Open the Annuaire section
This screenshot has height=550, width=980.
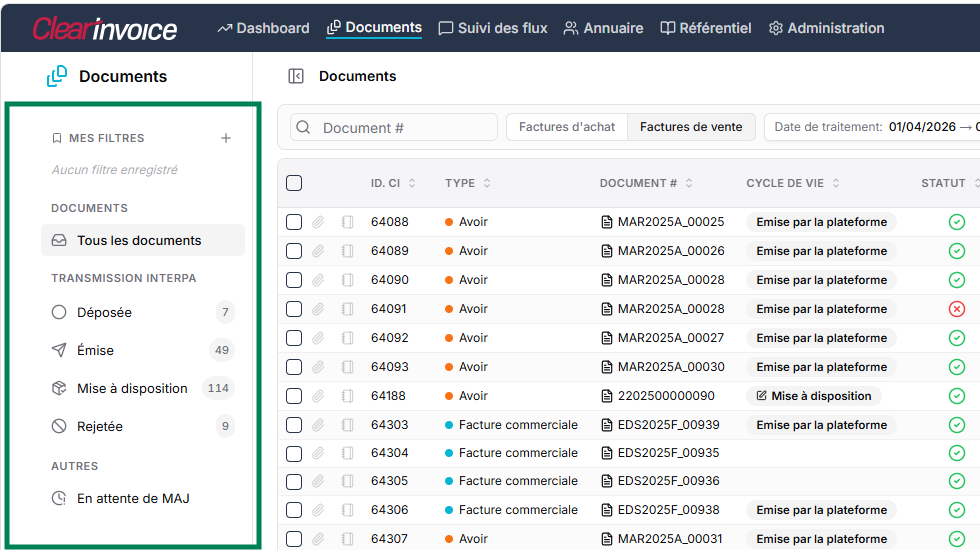[x=603, y=28]
